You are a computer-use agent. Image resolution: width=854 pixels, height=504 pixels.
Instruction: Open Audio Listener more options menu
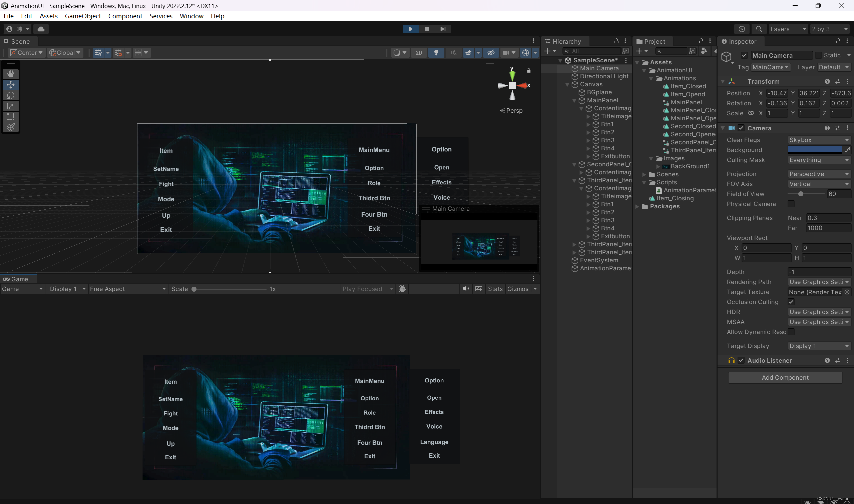tap(847, 360)
